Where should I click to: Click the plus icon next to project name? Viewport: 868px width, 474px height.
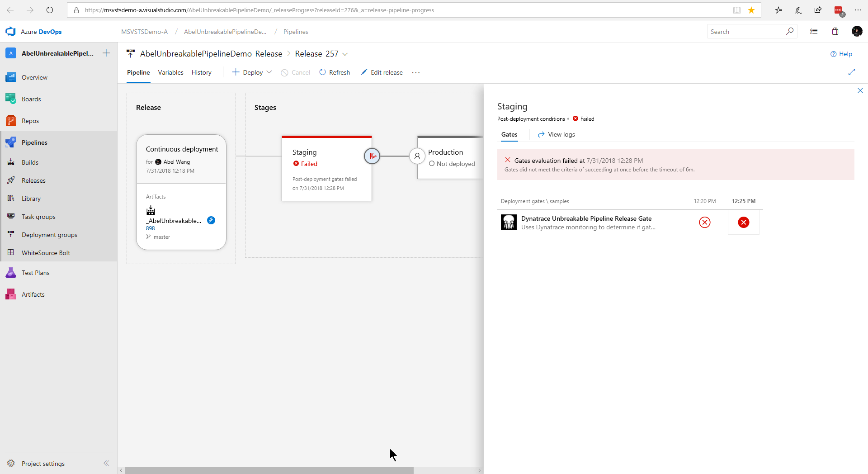(x=106, y=53)
